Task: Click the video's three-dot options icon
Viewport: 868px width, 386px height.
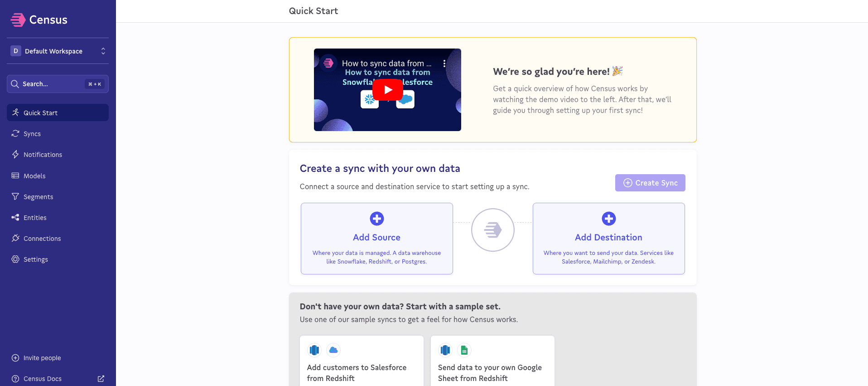Action: tap(444, 64)
